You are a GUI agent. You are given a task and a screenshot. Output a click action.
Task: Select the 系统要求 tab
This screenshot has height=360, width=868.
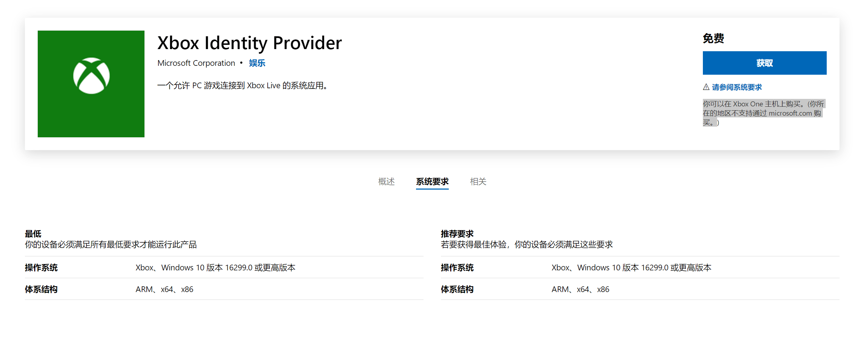pos(432,181)
